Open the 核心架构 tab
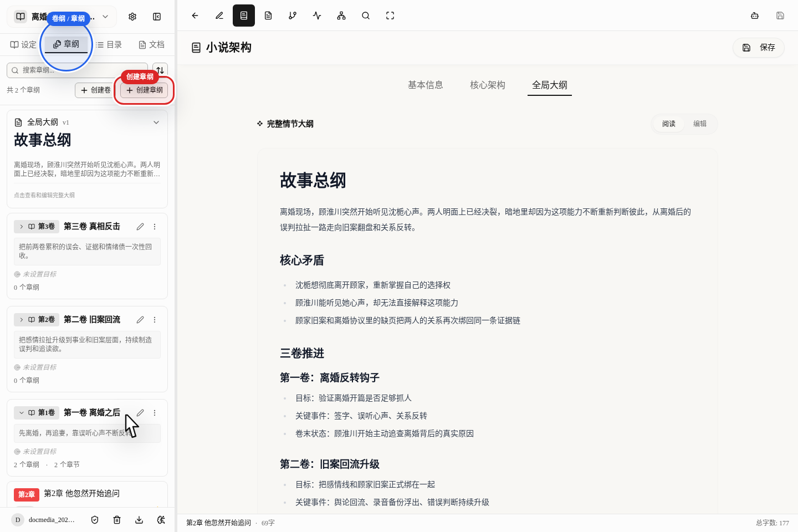 point(488,85)
